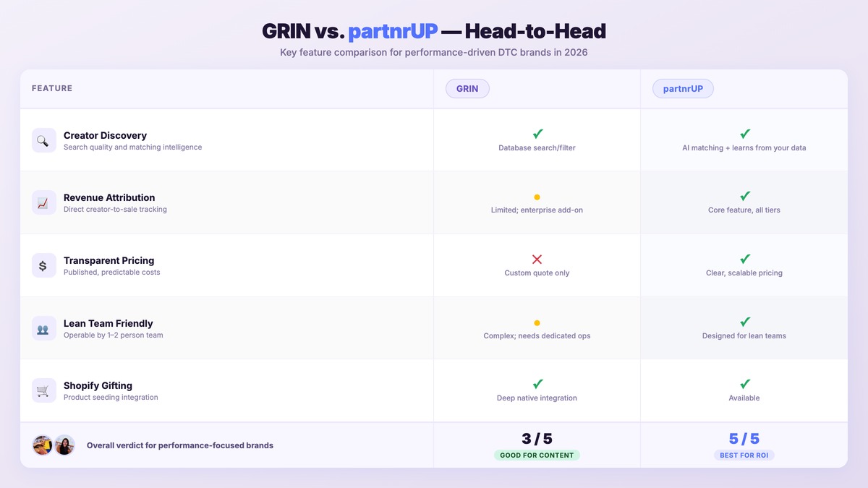Click the 5 / 5 partnrUP score
The width and height of the screenshot is (868, 488).
point(744,439)
